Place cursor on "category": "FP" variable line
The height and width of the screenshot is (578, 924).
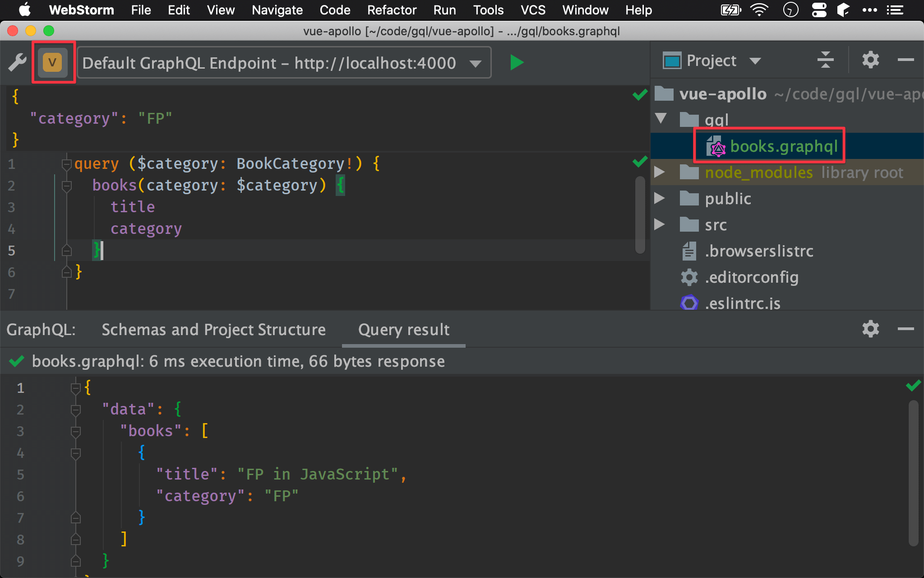[x=101, y=118]
